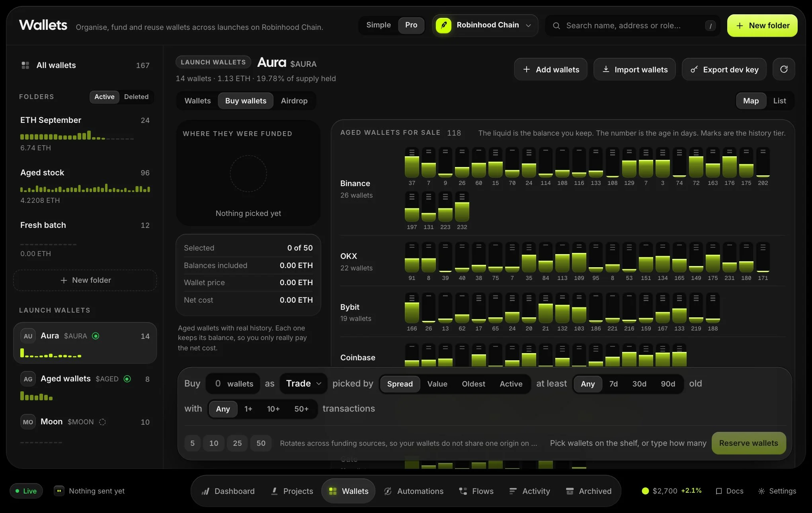
Task: Open the Robinhood Chain network dropdown
Action: coord(485,25)
